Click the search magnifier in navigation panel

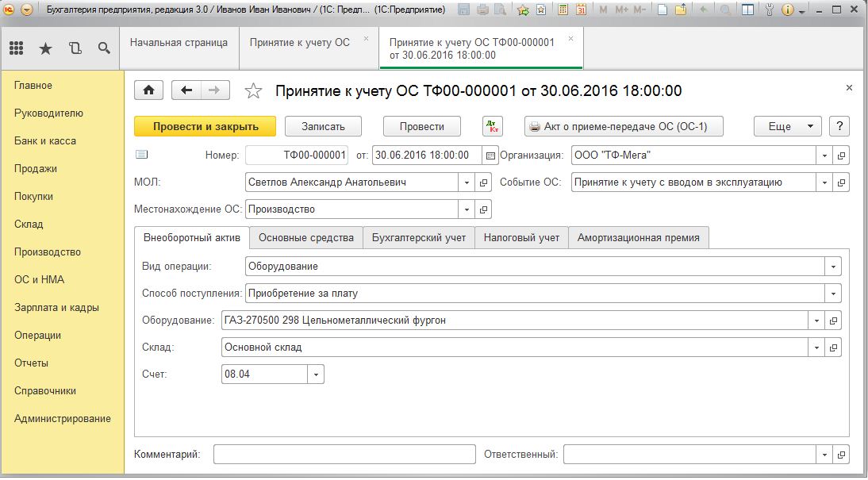click(x=104, y=48)
